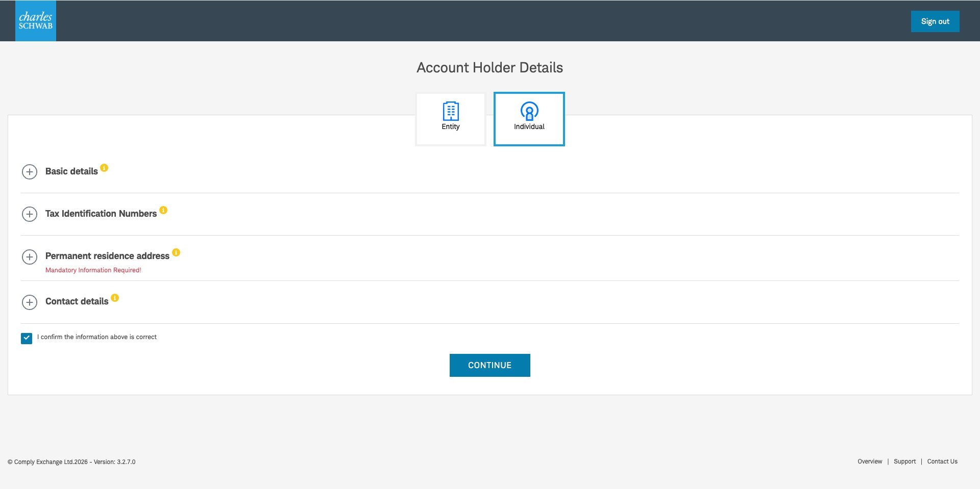Select the Entity building icon tile

[451, 119]
